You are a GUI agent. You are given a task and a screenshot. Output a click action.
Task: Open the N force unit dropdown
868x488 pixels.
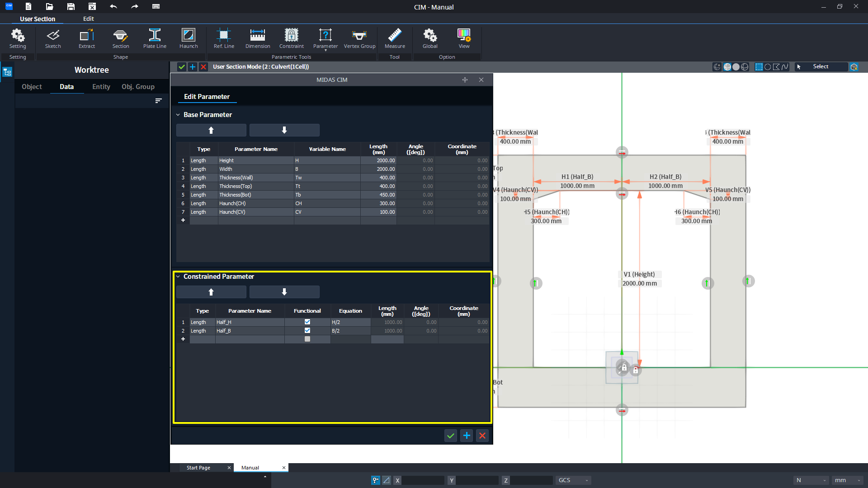coord(811,480)
